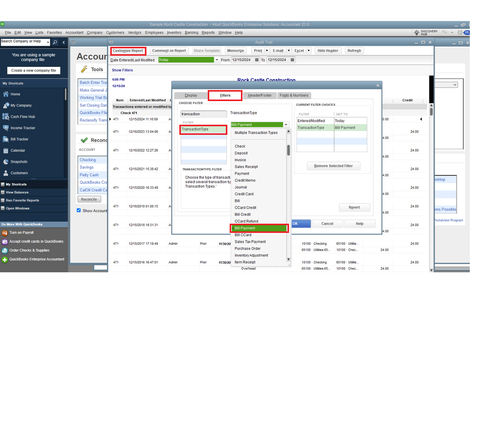This screenshot has width=492, height=448.
Task: Open Income Tracker shortcut
Action: pyautogui.click(x=23, y=128)
